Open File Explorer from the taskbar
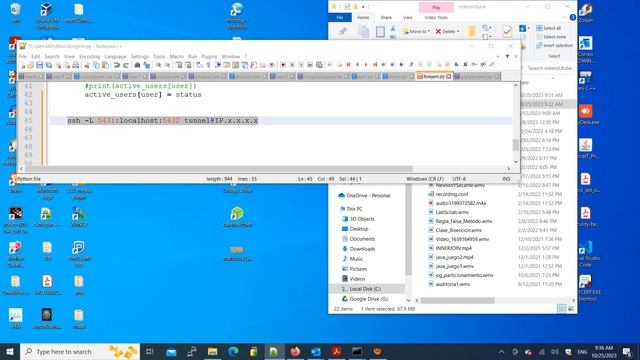This screenshot has height=360, width=640. coord(212,351)
